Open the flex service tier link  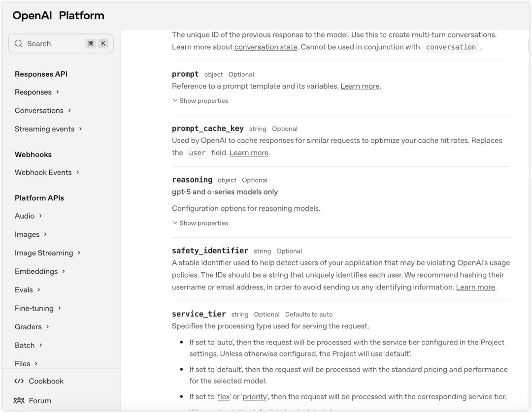click(x=224, y=397)
